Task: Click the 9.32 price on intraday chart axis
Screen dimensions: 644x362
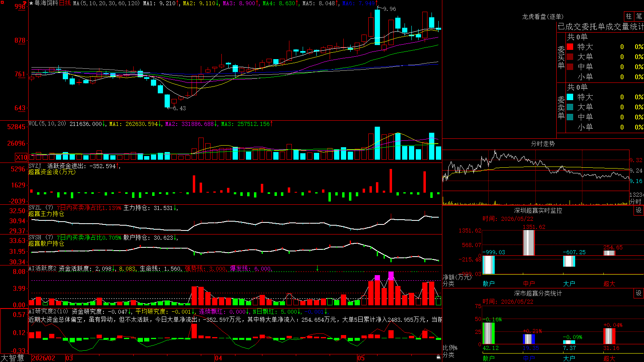Action: 636,160
